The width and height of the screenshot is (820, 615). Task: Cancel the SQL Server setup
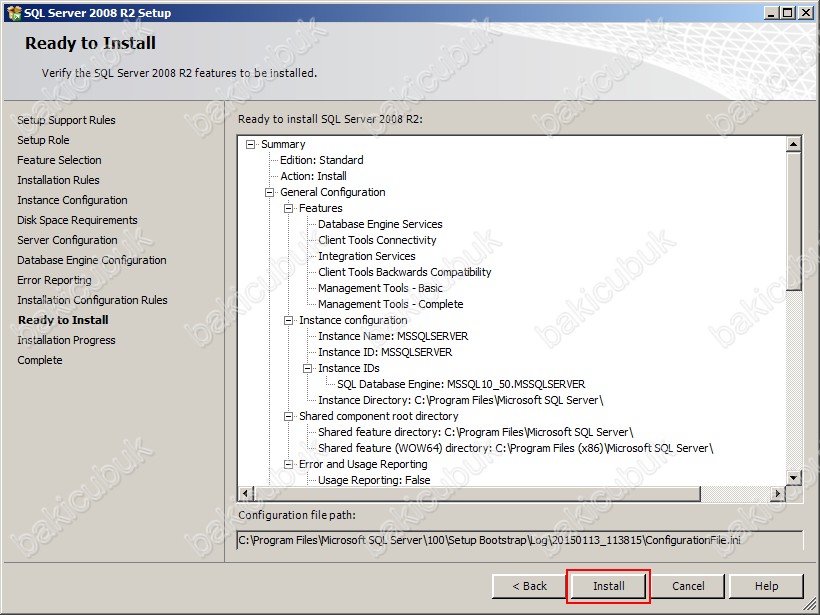(x=688, y=586)
